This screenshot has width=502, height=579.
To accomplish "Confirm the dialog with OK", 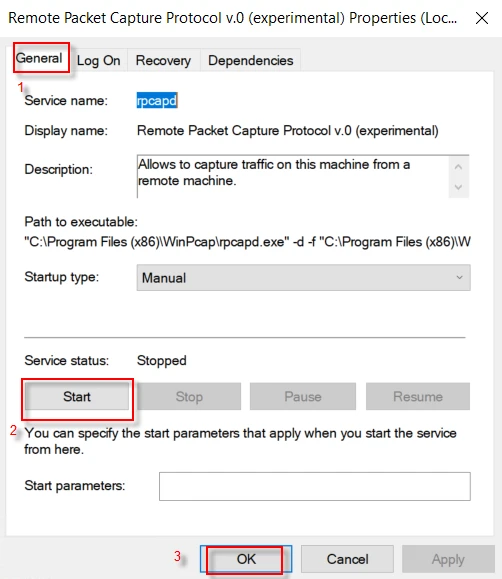I will 246,559.
